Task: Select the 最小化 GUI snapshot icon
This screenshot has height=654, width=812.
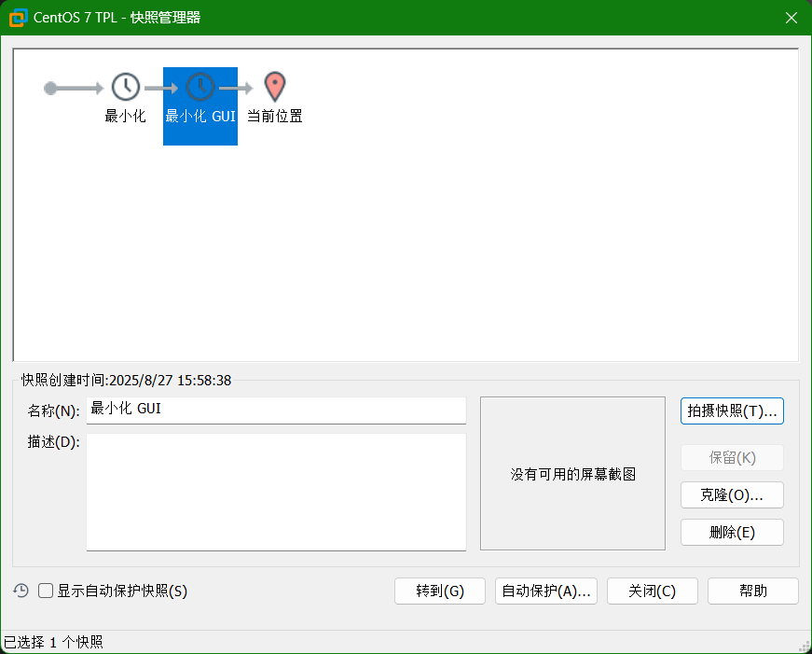Action: [x=200, y=87]
